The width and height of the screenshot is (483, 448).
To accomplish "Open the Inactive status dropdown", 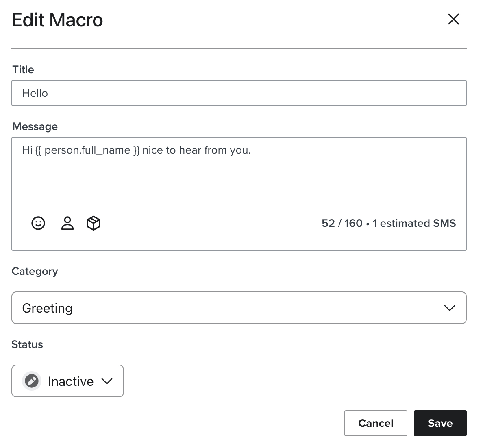I will [x=67, y=381].
